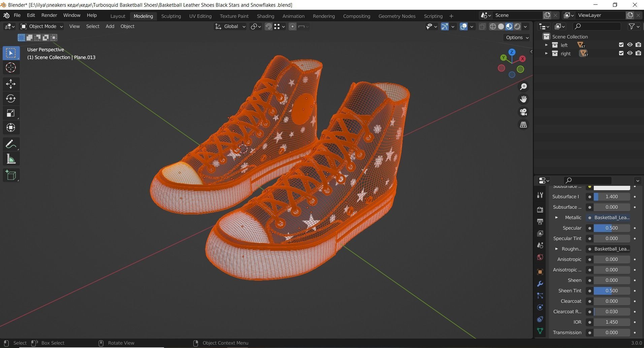644x348 pixels.
Task: Activate the Transform tool
Action: [11, 127]
